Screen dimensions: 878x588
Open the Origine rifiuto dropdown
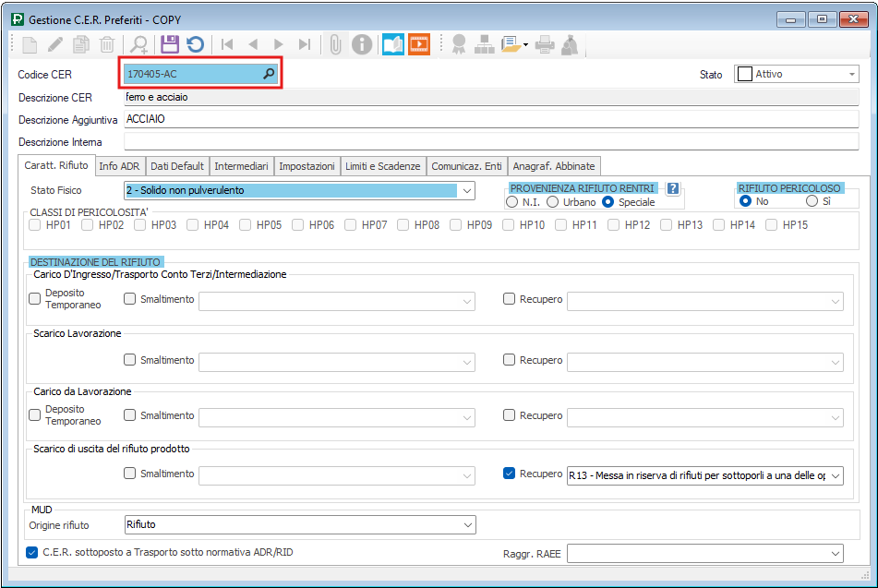pyautogui.click(x=466, y=524)
